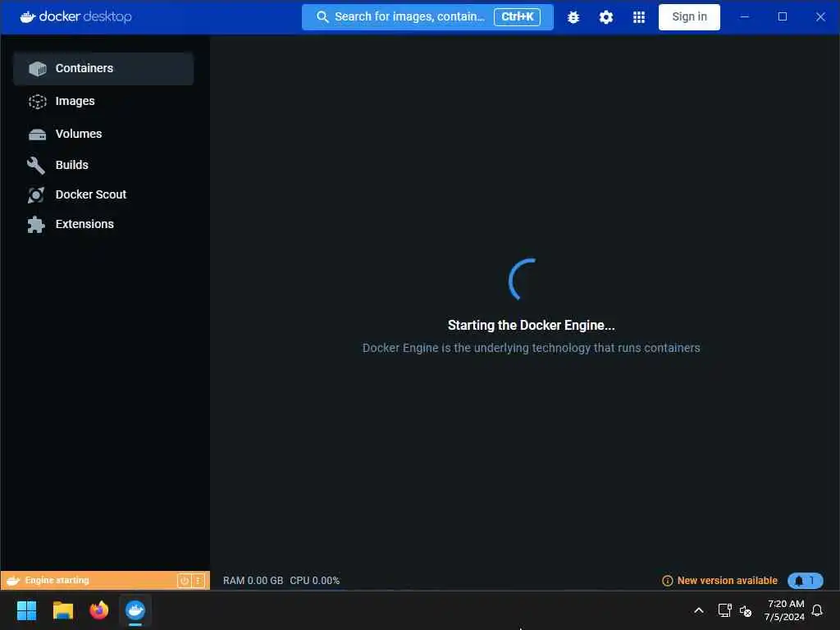Close the Docker Desktop window
Screen dimensions: 840x630
(820, 16)
